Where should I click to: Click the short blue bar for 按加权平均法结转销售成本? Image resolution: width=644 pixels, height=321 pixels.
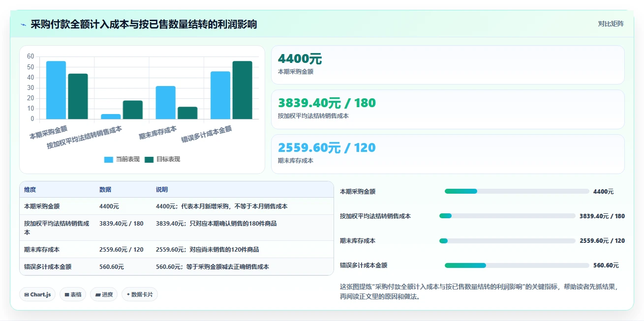(111, 117)
